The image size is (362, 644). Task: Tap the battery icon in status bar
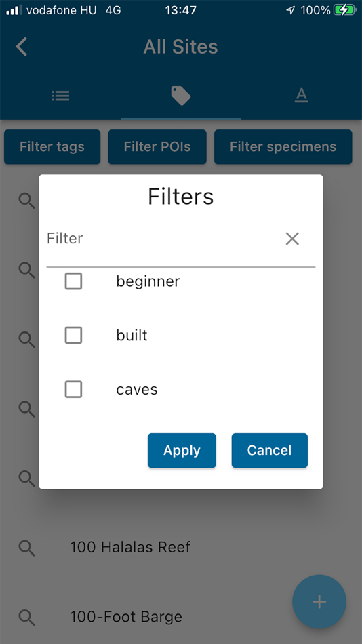(344, 10)
